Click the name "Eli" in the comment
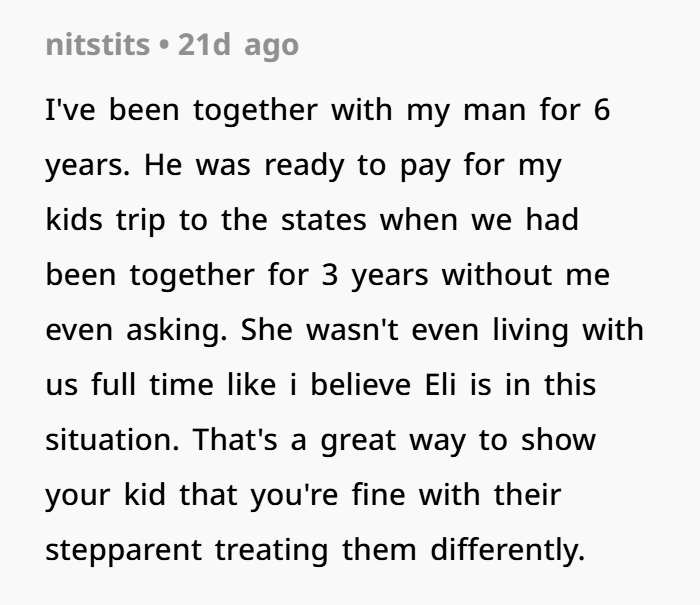The width and height of the screenshot is (700, 605). tap(440, 384)
